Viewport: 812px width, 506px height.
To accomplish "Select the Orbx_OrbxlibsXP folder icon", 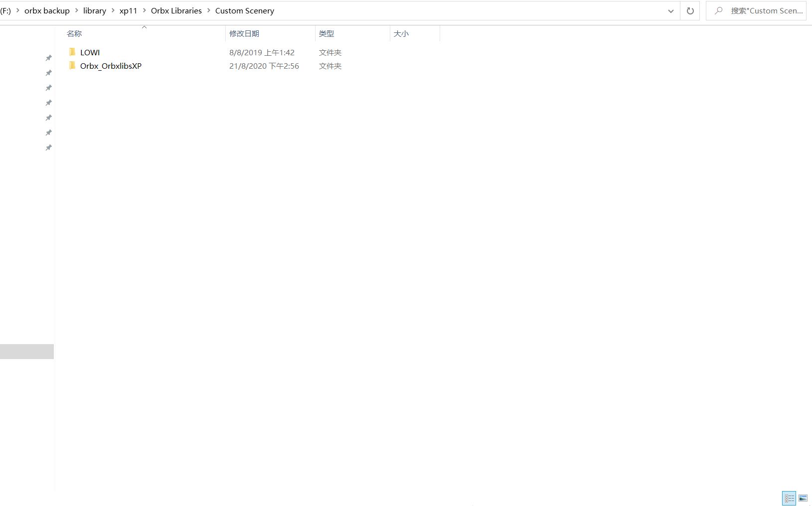I will pyautogui.click(x=72, y=66).
